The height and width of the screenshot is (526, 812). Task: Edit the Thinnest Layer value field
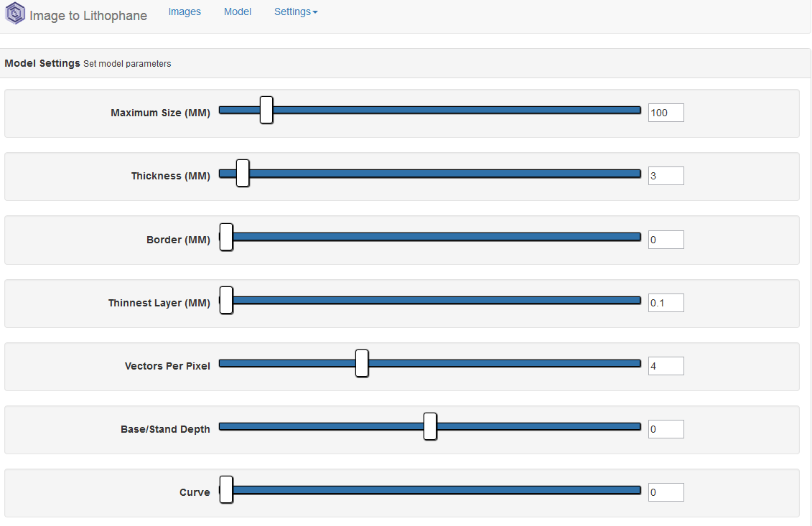coord(666,303)
